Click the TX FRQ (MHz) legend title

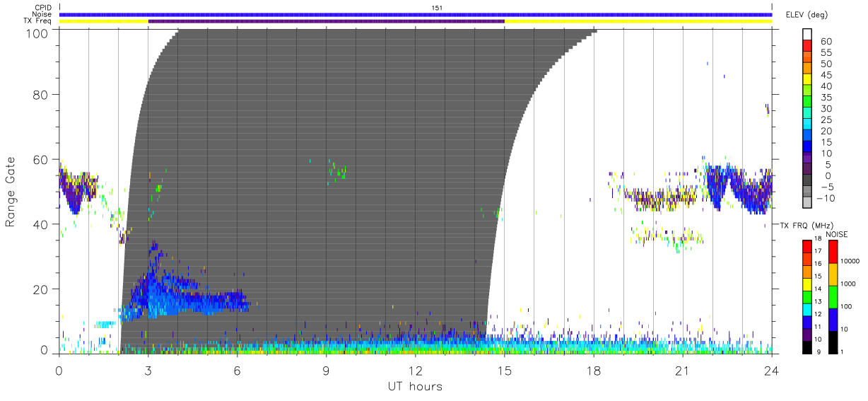tap(807, 225)
